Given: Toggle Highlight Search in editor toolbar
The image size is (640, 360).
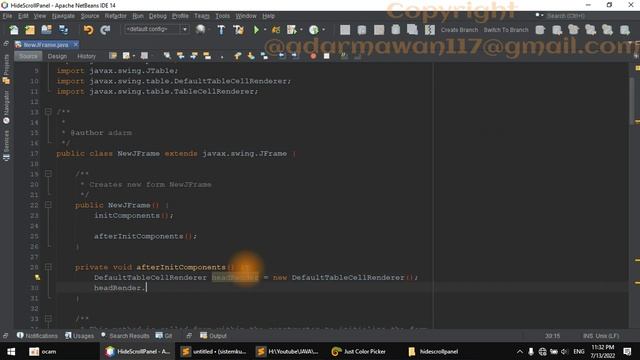Looking at the screenshot, I should [207, 56].
